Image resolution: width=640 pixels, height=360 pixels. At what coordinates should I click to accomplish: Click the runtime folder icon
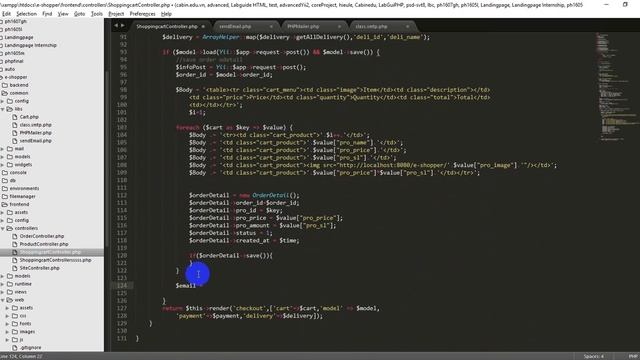click(10, 284)
